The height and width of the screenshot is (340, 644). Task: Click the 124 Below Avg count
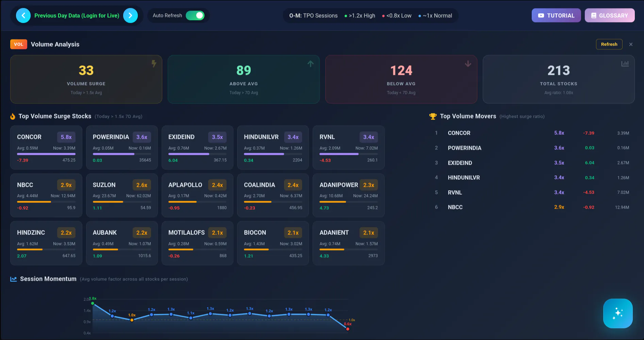coord(401,70)
